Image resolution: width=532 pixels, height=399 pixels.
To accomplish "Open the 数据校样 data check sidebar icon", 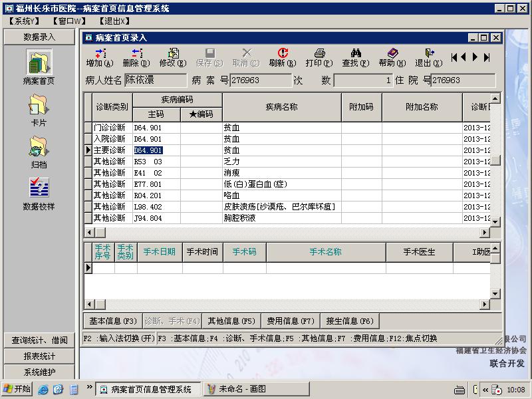I will pyautogui.click(x=39, y=194).
